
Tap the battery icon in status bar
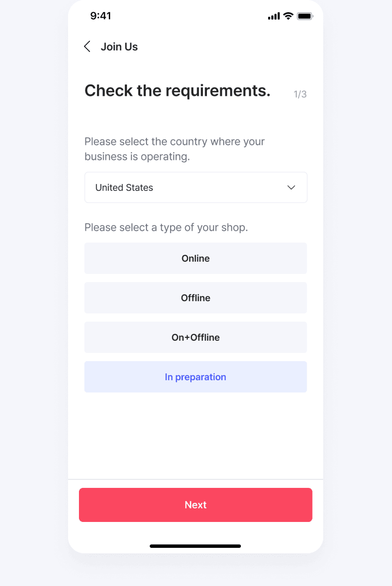305,16
